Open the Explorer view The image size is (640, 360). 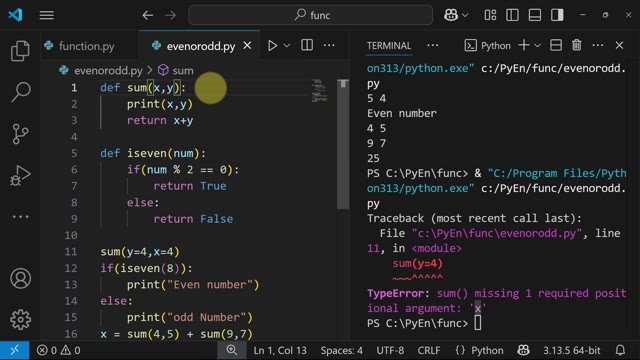(x=20, y=51)
